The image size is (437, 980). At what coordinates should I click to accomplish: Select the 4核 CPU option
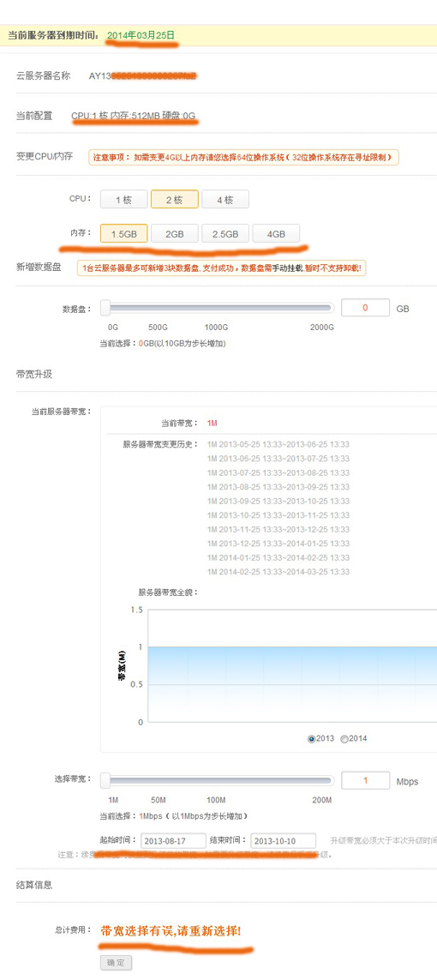click(225, 200)
